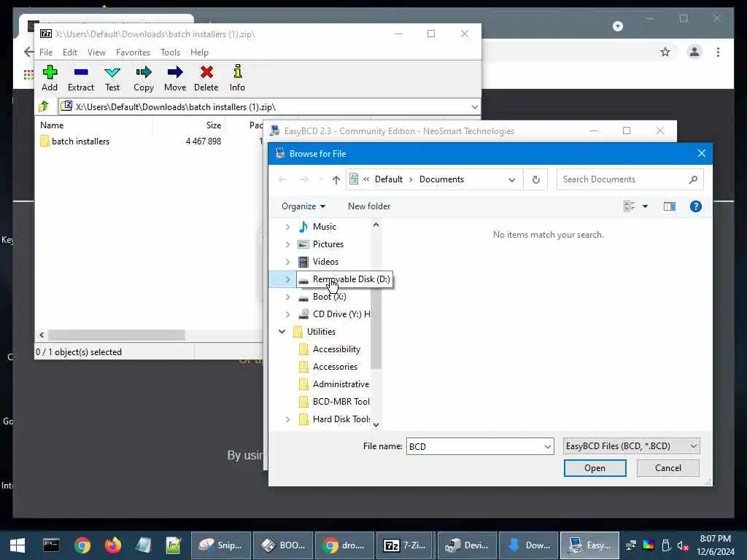
Task: Switch to the Device Manager taskbar button
Action: tap(467, 545)
